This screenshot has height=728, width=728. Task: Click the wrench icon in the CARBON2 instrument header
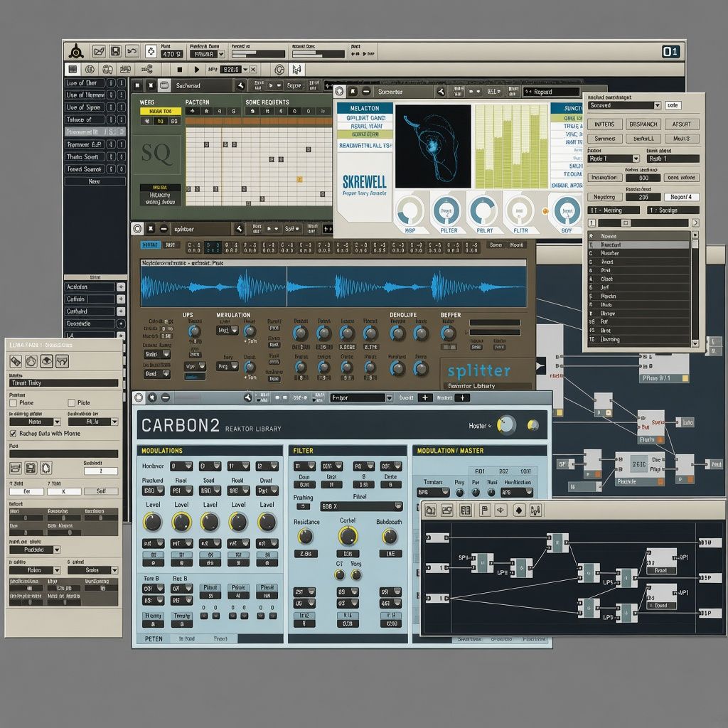click(248, 397)
